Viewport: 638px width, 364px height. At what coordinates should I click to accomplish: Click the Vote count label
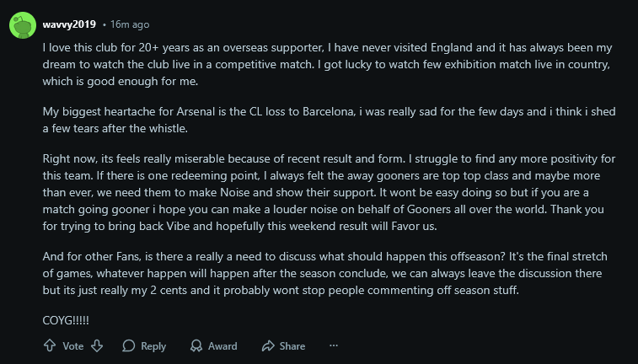(73, 345)
